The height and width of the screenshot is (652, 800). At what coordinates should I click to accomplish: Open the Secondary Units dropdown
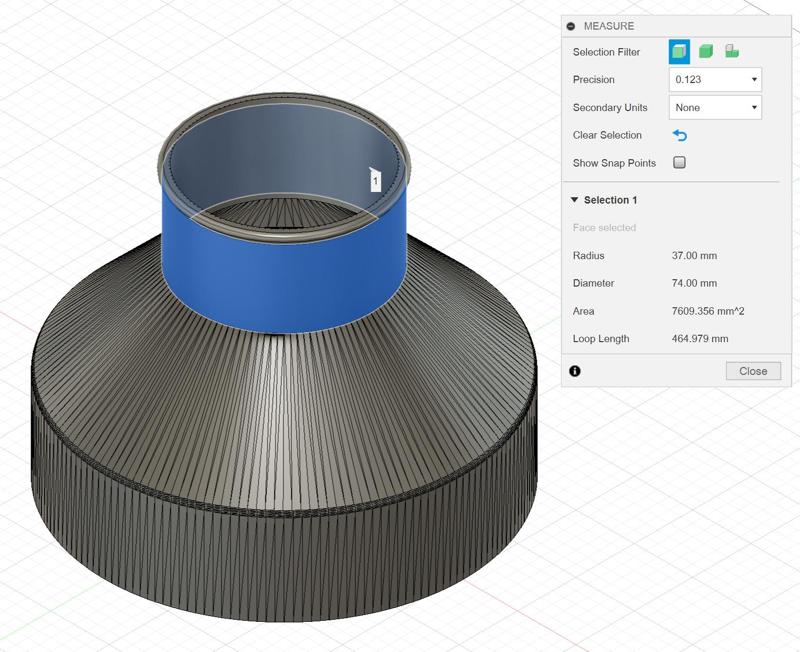point(715,108)
